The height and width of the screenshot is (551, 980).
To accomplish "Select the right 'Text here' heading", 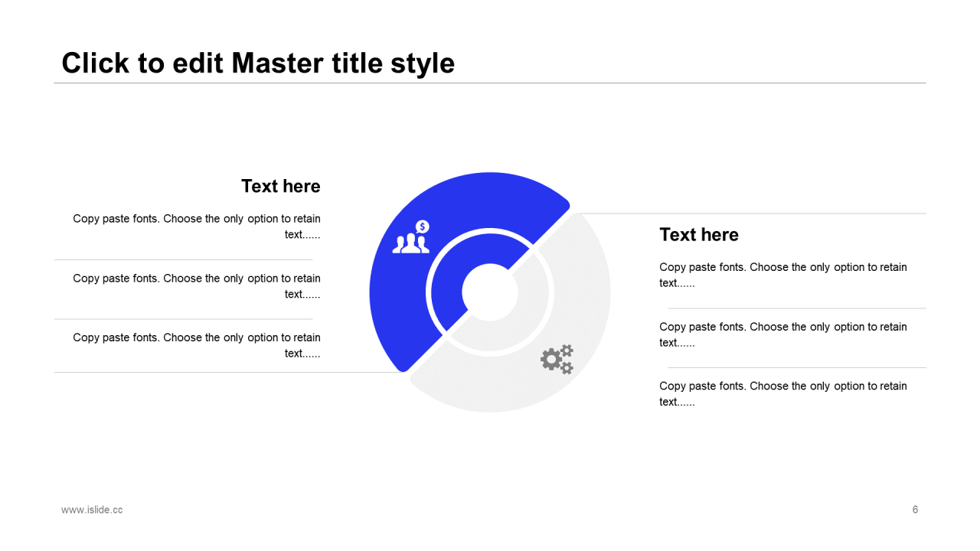I will tap(699, 234).
